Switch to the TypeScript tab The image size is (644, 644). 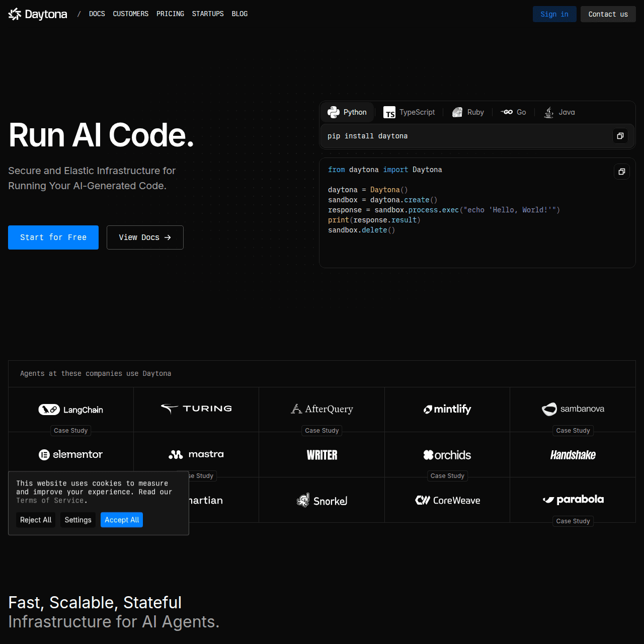(409, 112)
